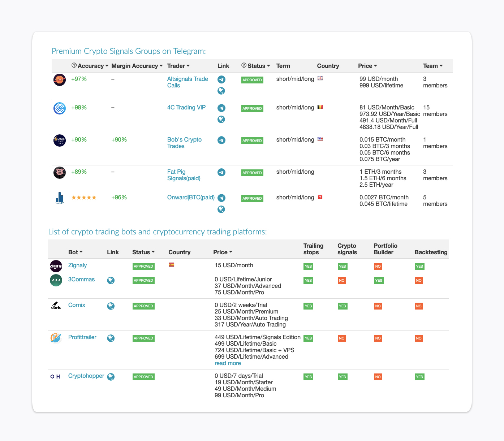Viewport: 504px width, 441px height.
Task: Click the 3Commas logo
Action: click(x=56, y=280)
